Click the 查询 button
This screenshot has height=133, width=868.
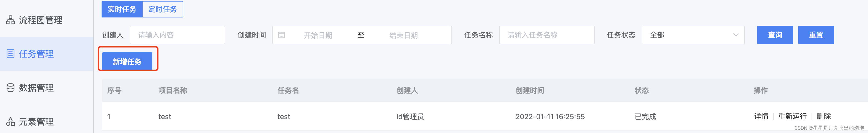(775, 35)
